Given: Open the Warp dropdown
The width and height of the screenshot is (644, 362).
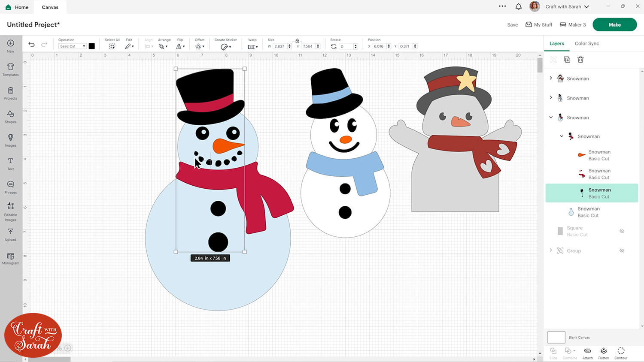Looking at the screenshot, I should 252,46.
